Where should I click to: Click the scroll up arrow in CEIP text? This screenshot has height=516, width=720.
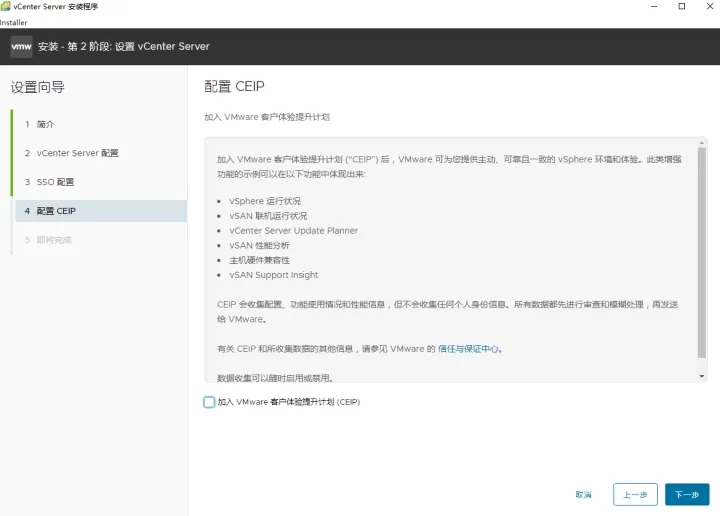[x=702, y=143]
